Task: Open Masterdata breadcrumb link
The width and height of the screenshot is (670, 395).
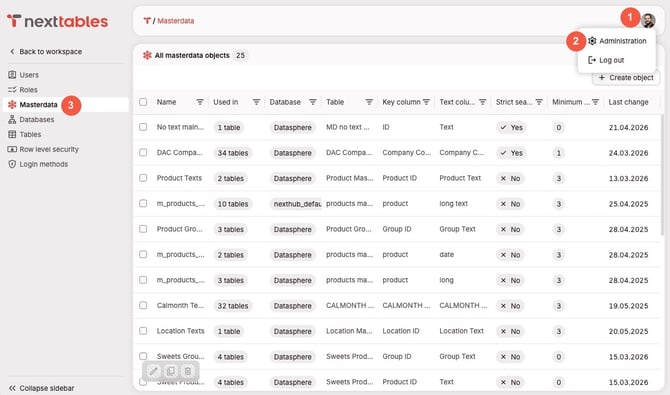Action: 176,21
